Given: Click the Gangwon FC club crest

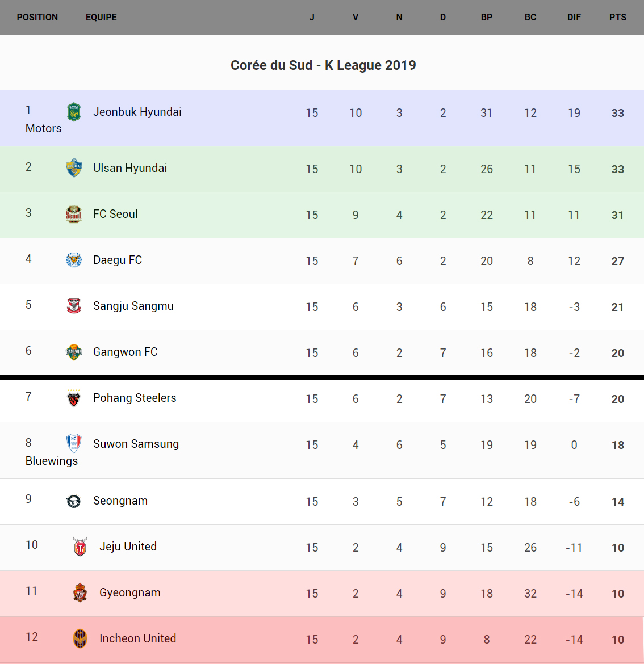Looking at the screenshot, I should [74, 352].
